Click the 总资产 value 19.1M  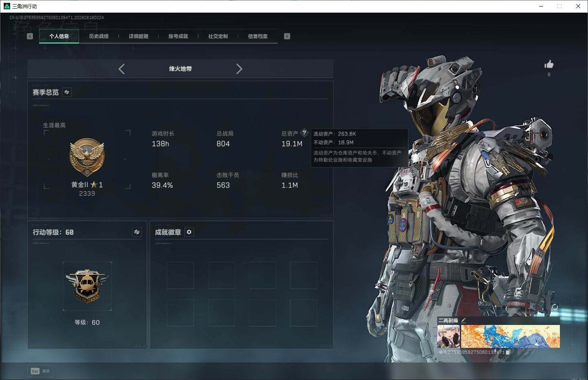point(292,144)
